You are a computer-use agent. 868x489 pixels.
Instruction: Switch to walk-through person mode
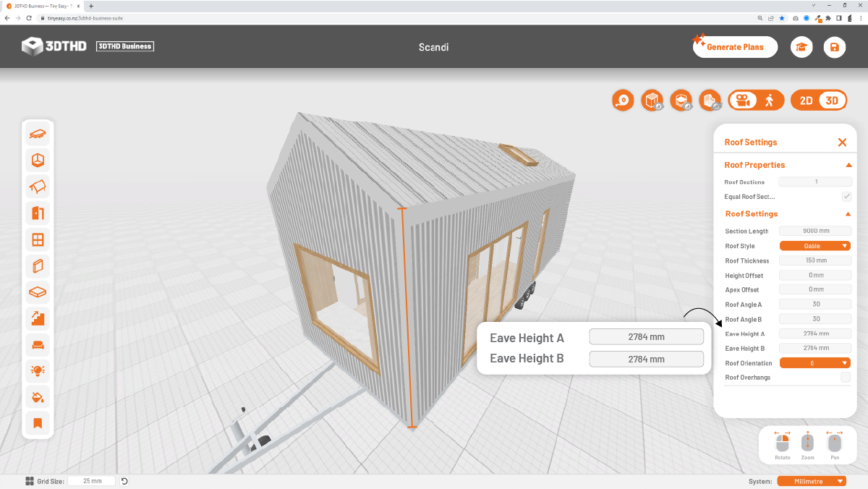(x=770, y=101)
